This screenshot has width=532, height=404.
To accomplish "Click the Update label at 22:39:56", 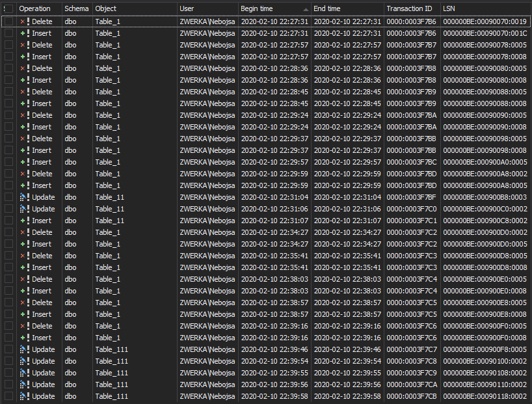I will [x=43, y=384].
